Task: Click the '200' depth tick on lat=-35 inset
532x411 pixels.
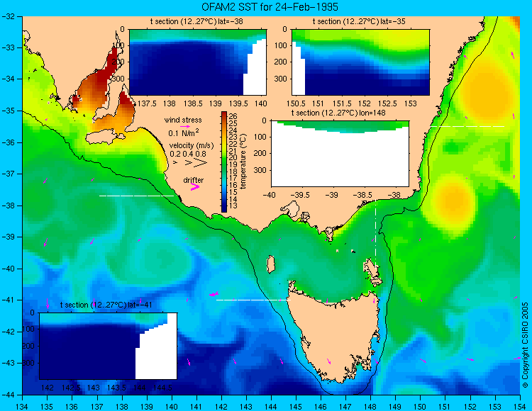Action: pyautogui.click(x=282, y=62)
